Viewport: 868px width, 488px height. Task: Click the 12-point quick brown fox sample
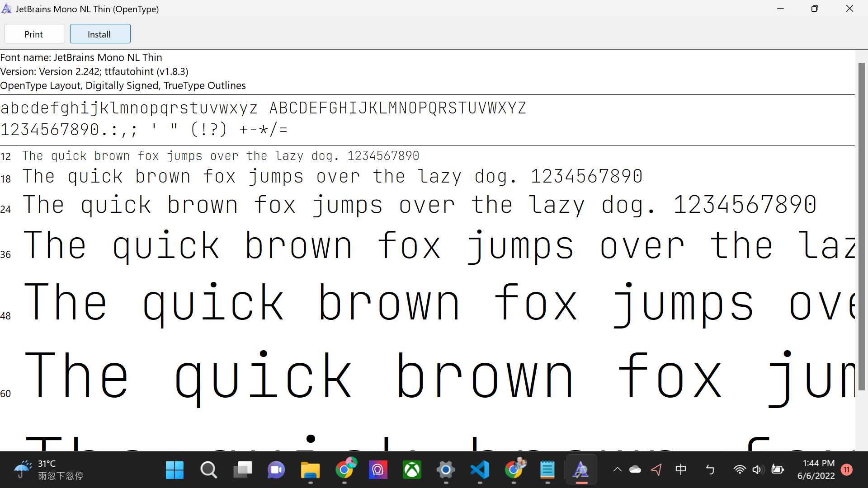[221, 156]
